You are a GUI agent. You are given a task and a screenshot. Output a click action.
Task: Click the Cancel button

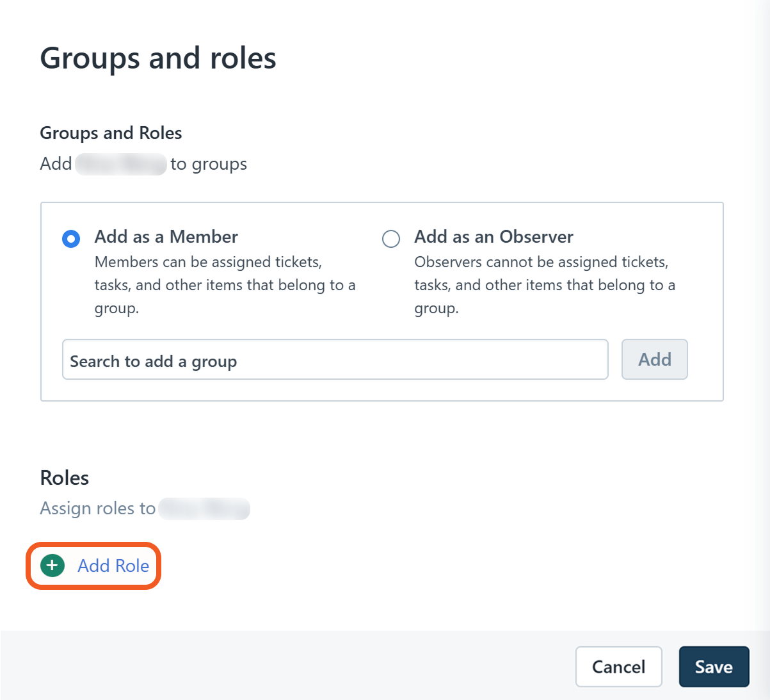(x=618, y=667)
